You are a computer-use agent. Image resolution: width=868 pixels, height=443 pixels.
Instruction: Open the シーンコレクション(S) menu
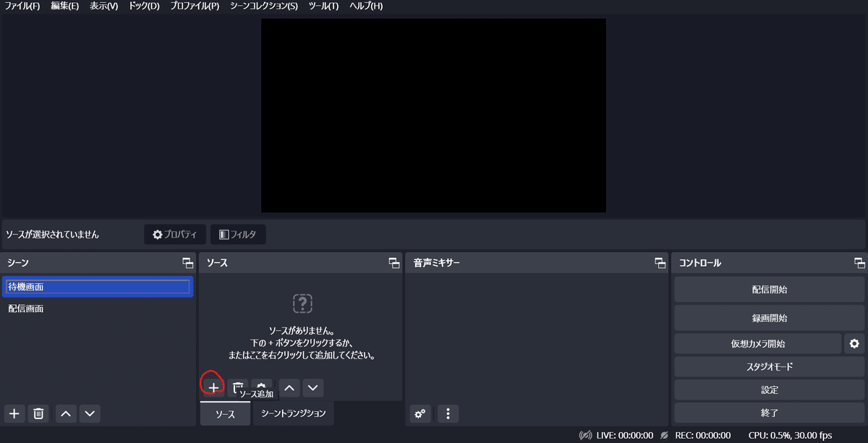click(x=264, y=6)
